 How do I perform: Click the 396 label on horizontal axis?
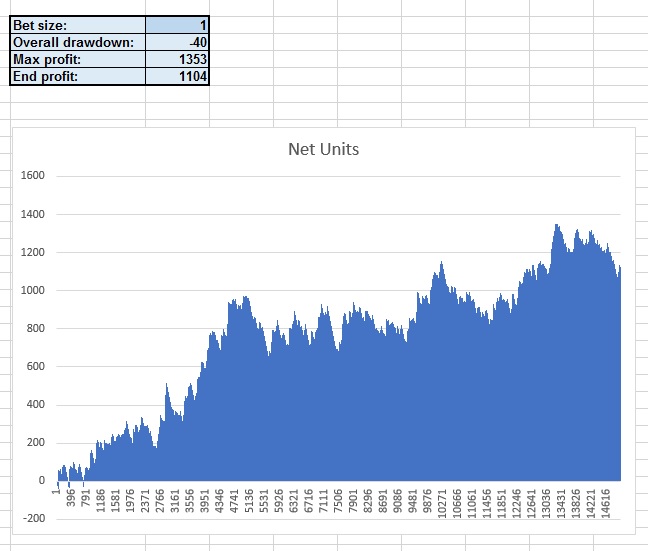[x=71, y=499]
